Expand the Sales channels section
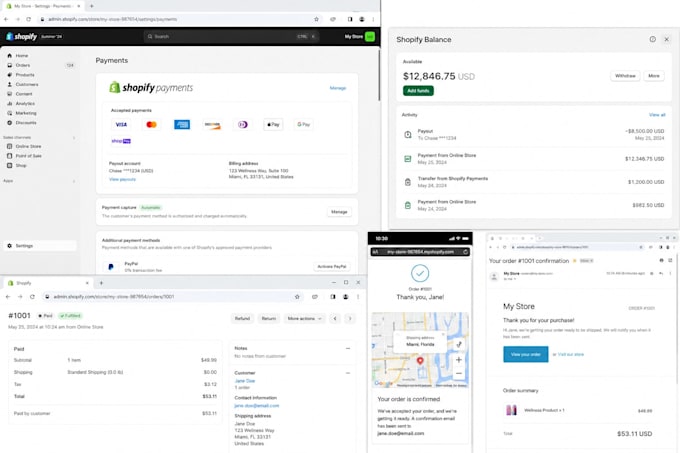This screenshot has height=453, width=680. point(74,137)
